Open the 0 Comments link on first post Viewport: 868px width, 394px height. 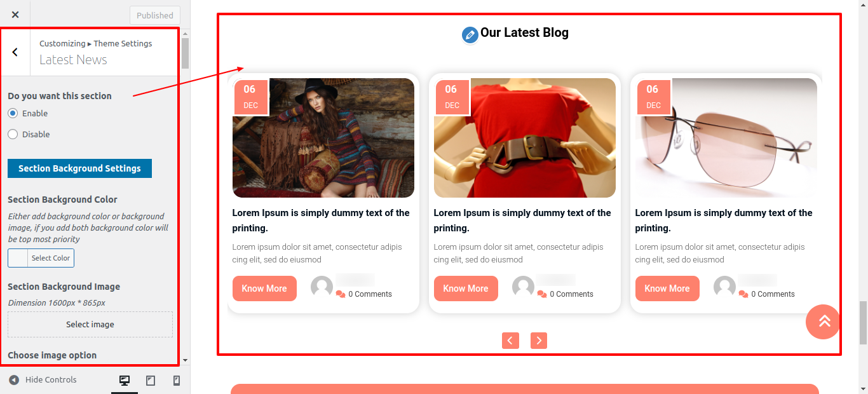pyautogui.click(x=370, y=294)
